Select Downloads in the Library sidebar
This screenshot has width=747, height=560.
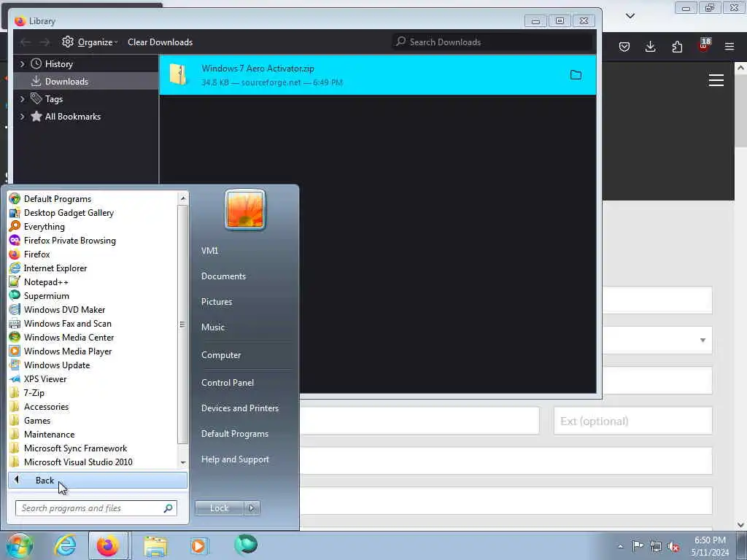coord(86,82)
